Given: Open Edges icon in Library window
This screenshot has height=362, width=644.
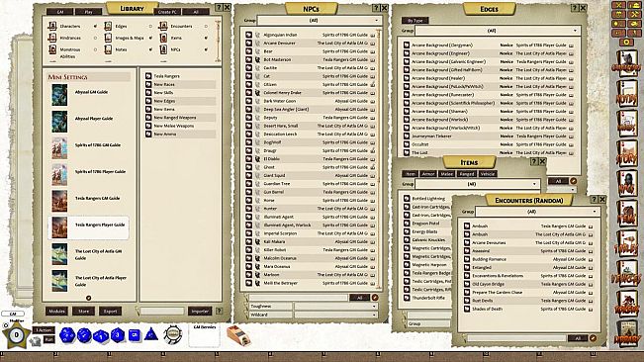Looking at the screenshot, I should click(108, 27).
